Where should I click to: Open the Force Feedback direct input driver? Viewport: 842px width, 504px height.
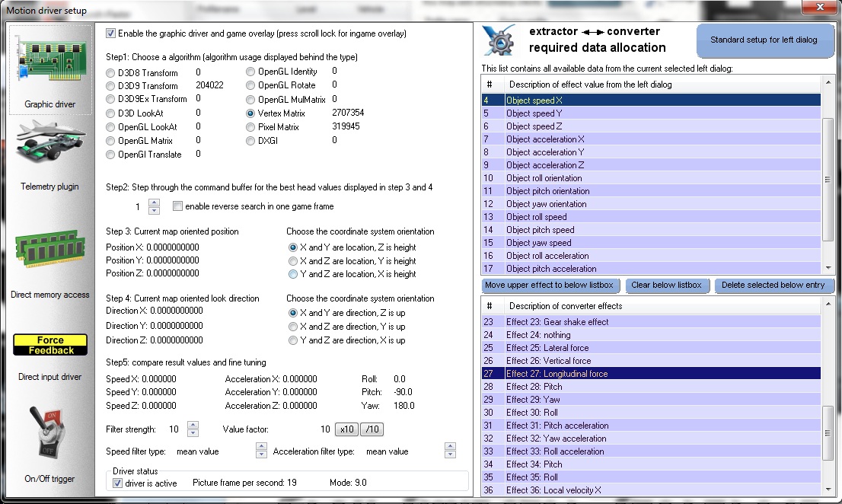[x=50, y=345]
